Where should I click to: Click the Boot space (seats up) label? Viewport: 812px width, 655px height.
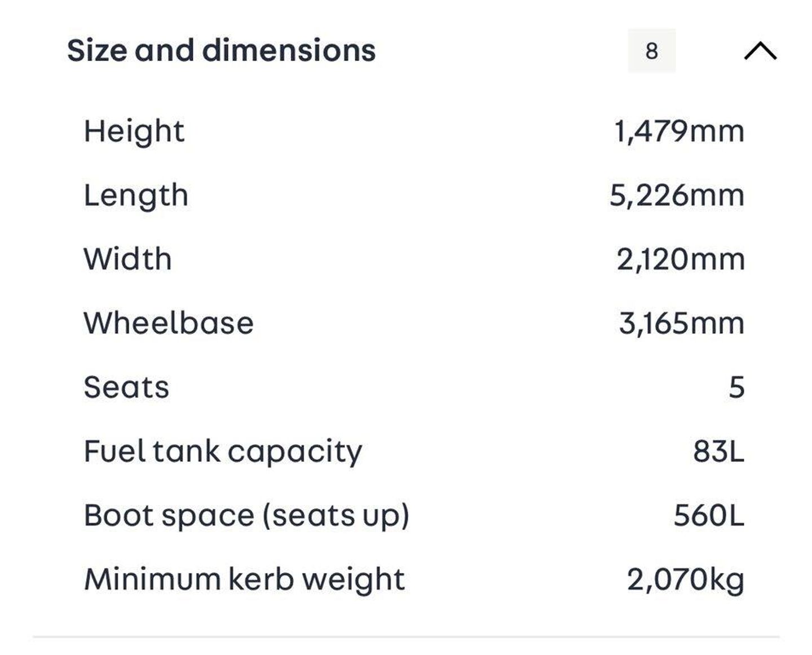246,515
